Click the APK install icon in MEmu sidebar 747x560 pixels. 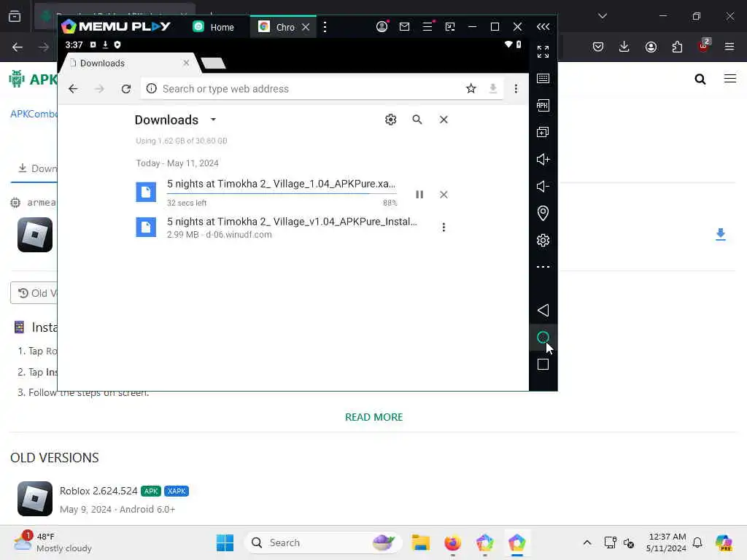tap(543, 105)
